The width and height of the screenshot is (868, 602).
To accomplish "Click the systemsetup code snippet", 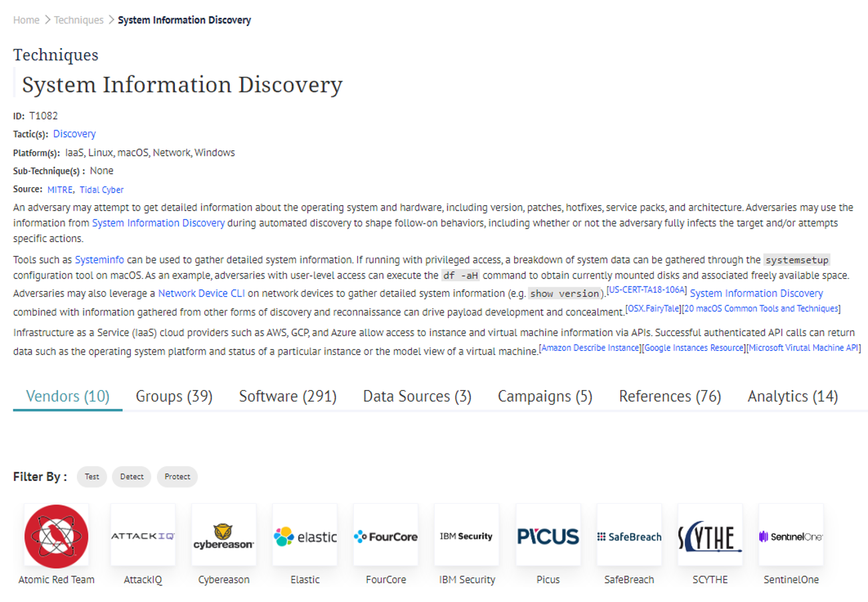I will pyautogui.click(x=797, y=259).
